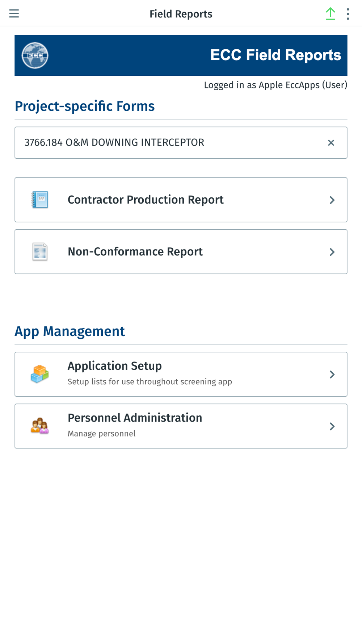The width and height of the screenshot is (362, 644).
Task: Tap the blue notebook Contractor Production icon
Action: [40, 200]
